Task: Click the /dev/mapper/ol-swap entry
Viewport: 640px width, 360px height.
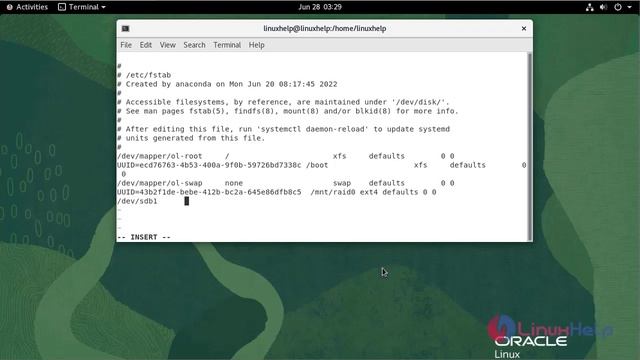Action: (286, 183)
